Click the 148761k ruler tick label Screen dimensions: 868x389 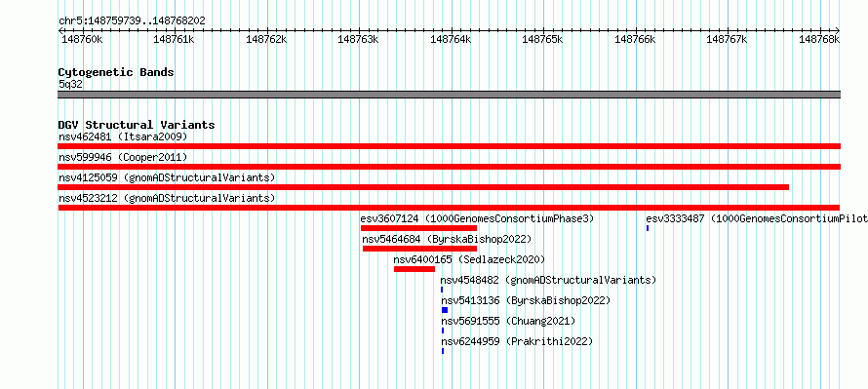pos(174,39)
